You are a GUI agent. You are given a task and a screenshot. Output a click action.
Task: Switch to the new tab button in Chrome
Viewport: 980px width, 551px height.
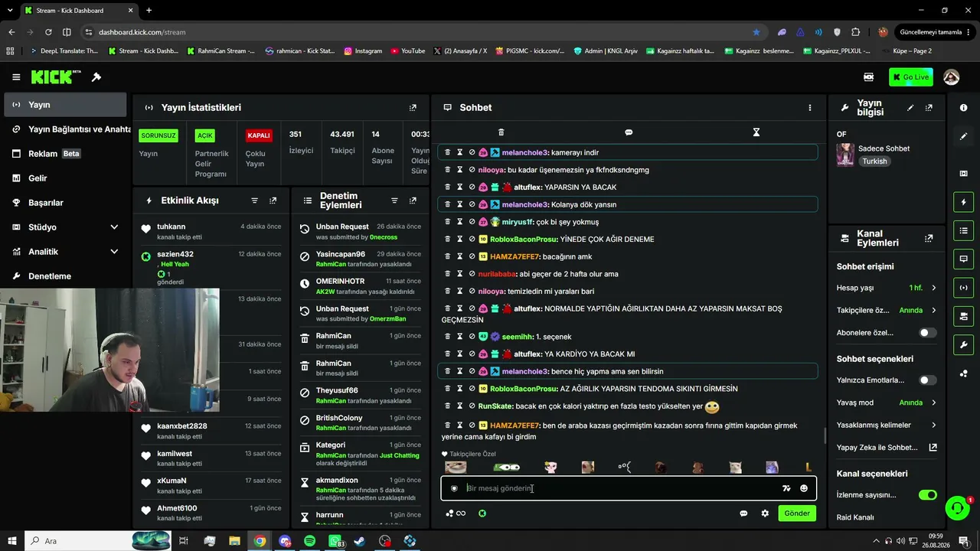point(149,11)
